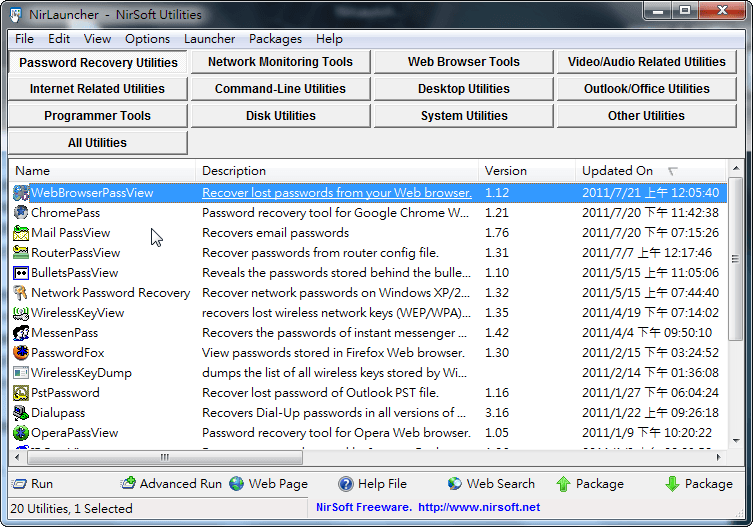The image size is (753, 527).
Task: Go to next Package with down arrow
Action: [x=672, y=484]
